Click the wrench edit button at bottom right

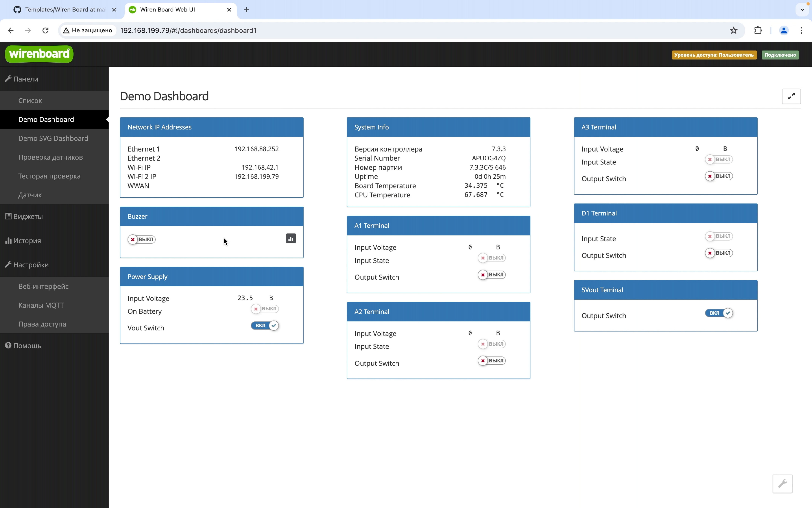tap(782, 483)
